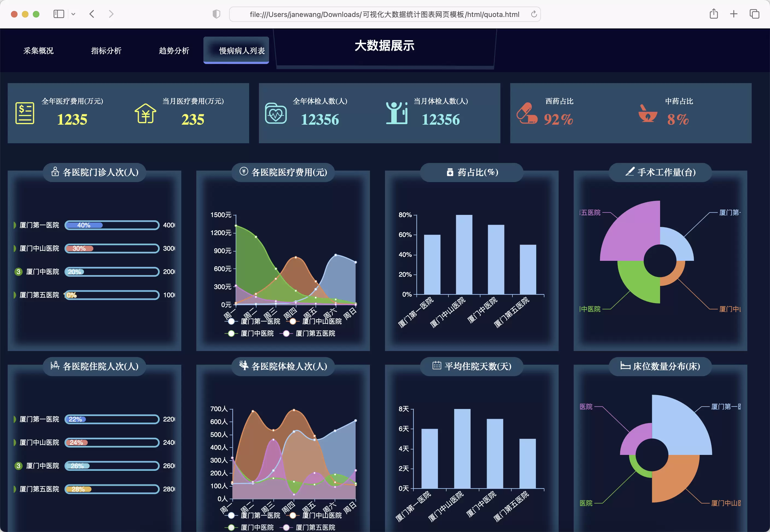Click the annual medical fee bill icon
Viewport: 770px width, 532px height.
(x=25, y=113)
